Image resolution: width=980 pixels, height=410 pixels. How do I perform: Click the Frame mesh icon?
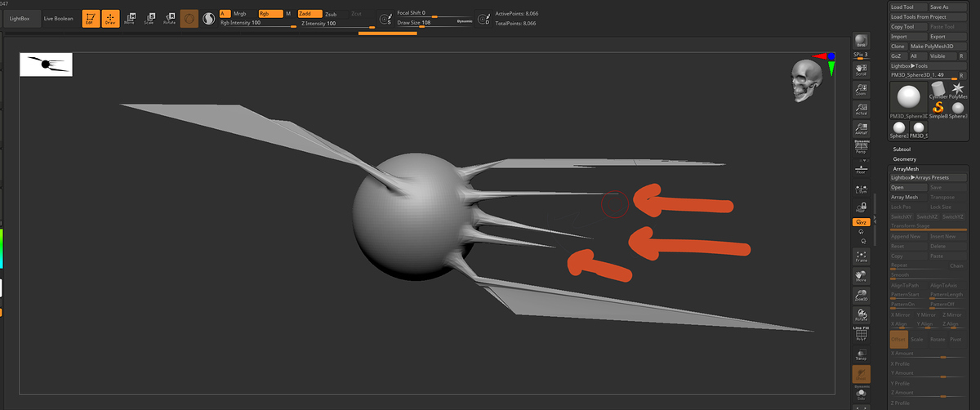861,256
